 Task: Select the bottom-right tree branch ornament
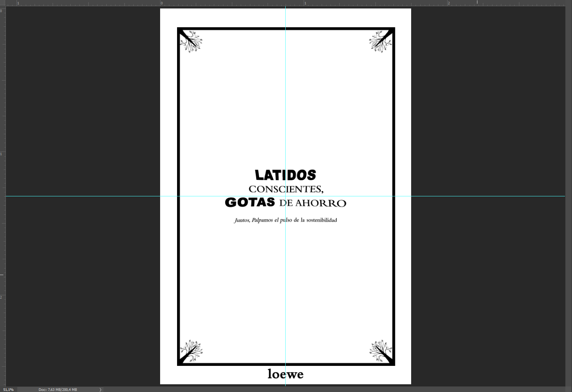coord(381,351)
